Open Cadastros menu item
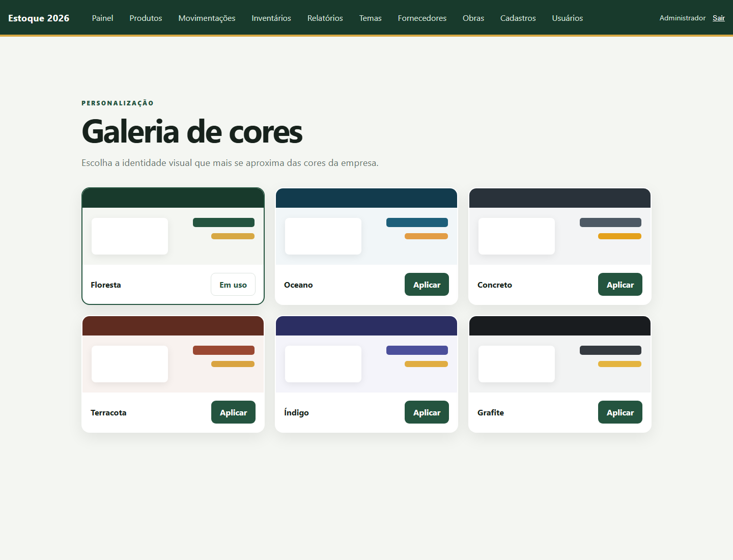 tap(518, 18)
